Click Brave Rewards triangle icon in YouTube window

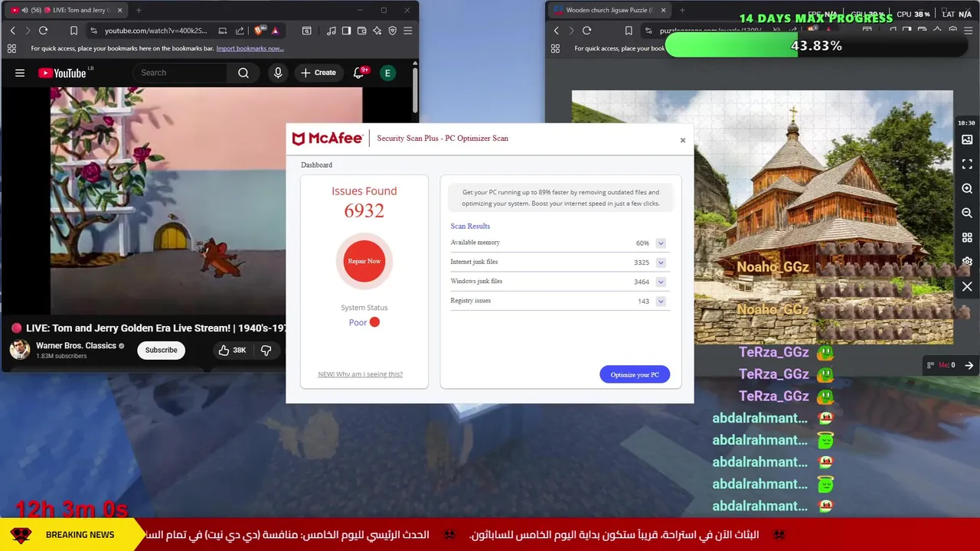[275, 31]
